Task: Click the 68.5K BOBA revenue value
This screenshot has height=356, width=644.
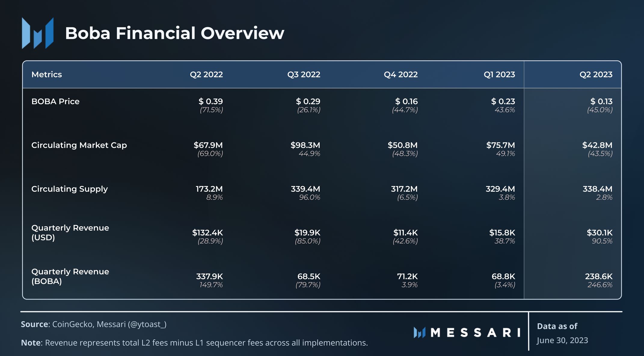Action: tap(309, 276)
